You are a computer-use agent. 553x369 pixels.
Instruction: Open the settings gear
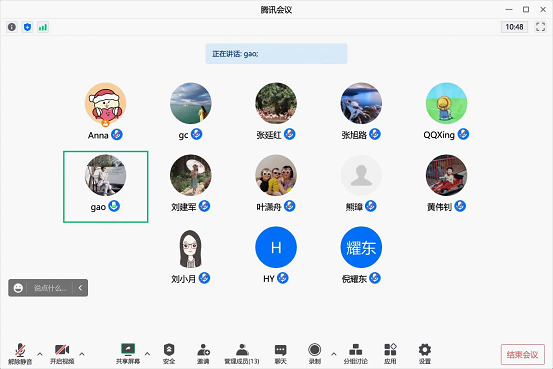425,353
